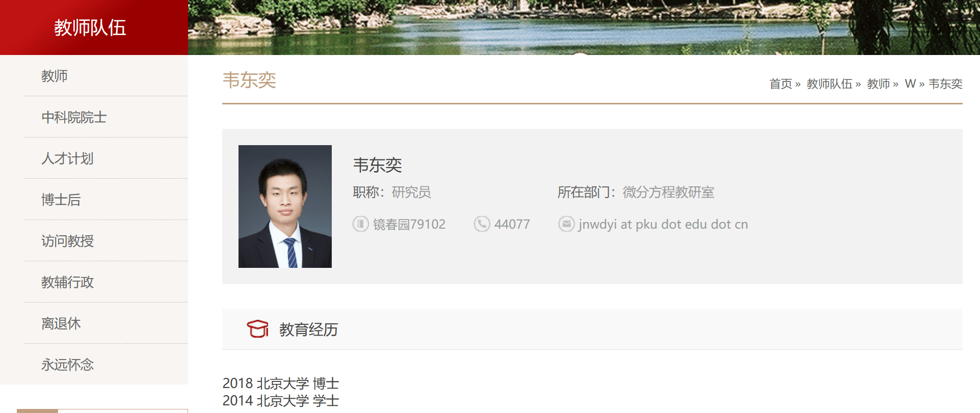This screenshot has width=980, height=413.
Task: Click the title value 研究员
Action: tap(411, 192)
